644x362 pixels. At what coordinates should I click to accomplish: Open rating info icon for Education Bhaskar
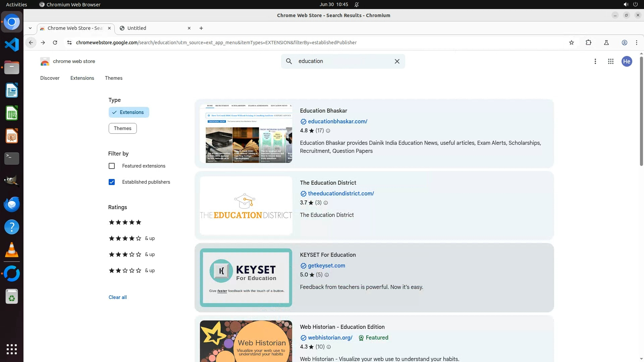click(x=328, y=131)
